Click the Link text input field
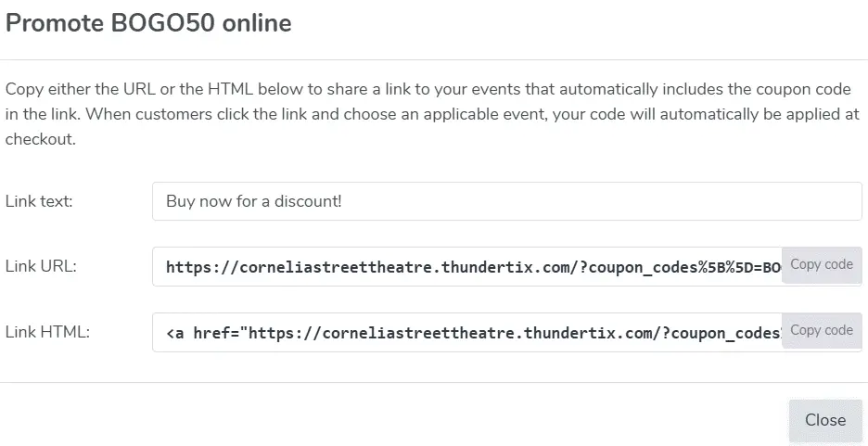868x446 pixels. point(506,200)
